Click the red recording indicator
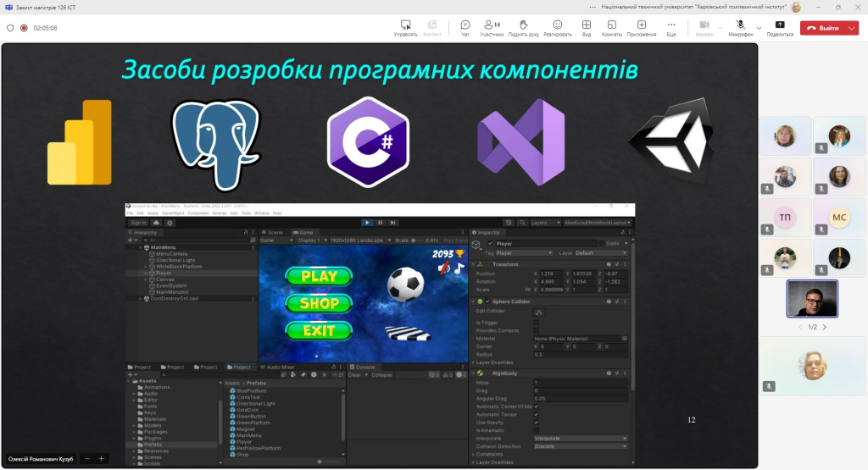This screenshot has width=868, height=470. (24, 28)
